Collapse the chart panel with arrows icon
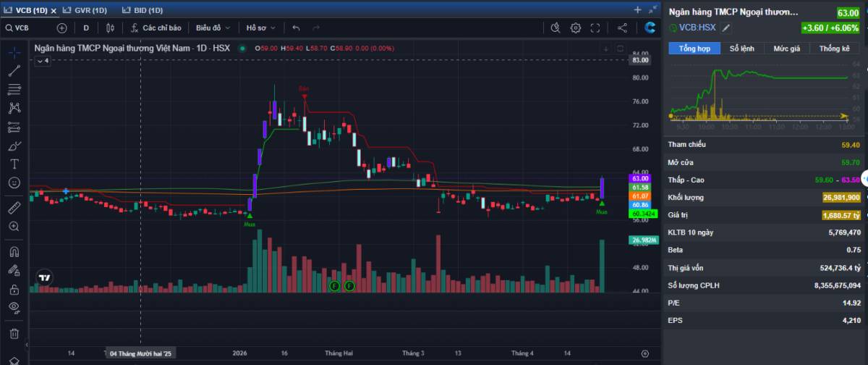 coord(654,10)
